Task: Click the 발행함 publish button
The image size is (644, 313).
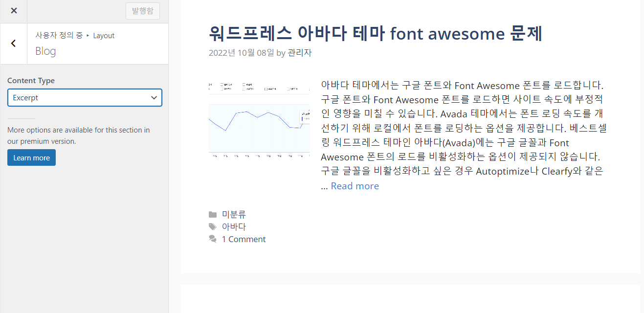Action: (x=142, y=11)
